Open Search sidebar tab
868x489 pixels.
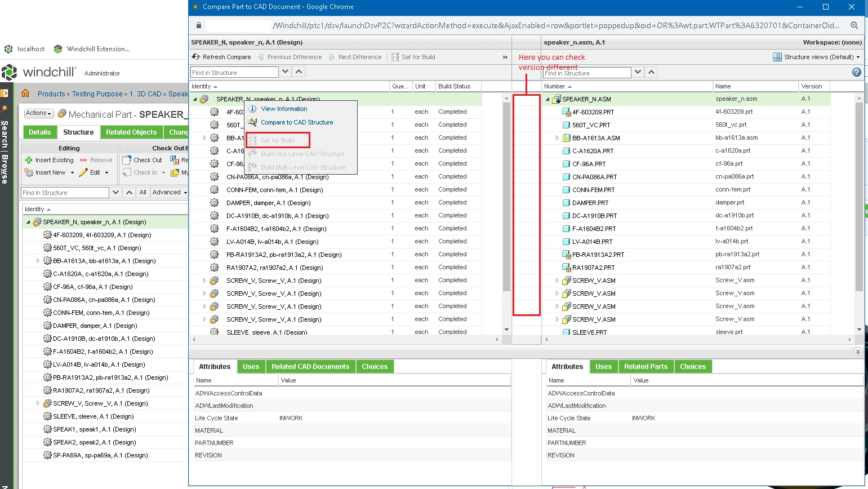point(5,135)
